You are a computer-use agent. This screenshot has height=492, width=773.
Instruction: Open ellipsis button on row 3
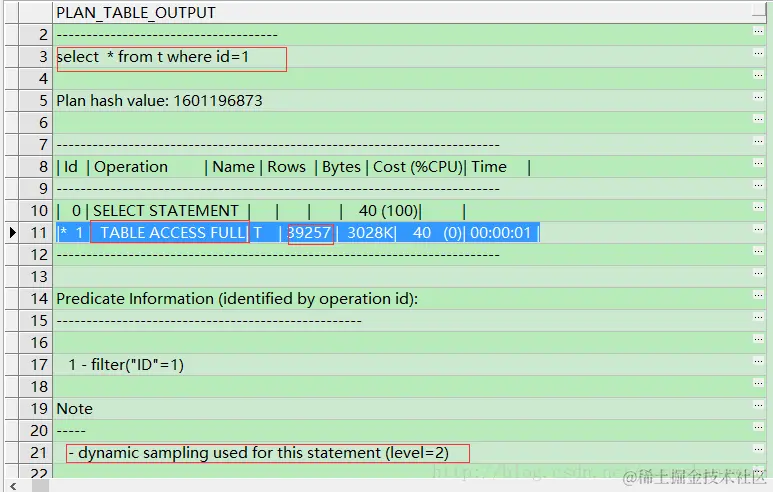tap(758, 53)
